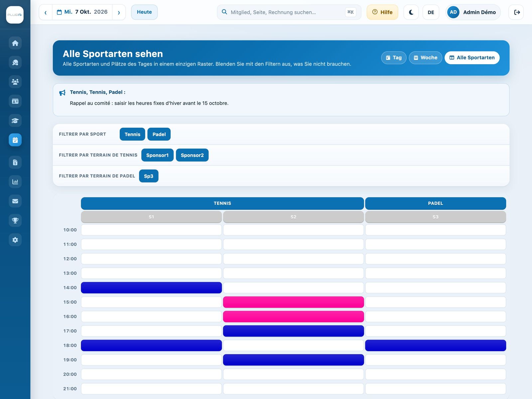
Task: Click the Heute button
Action: pos(144,12)
